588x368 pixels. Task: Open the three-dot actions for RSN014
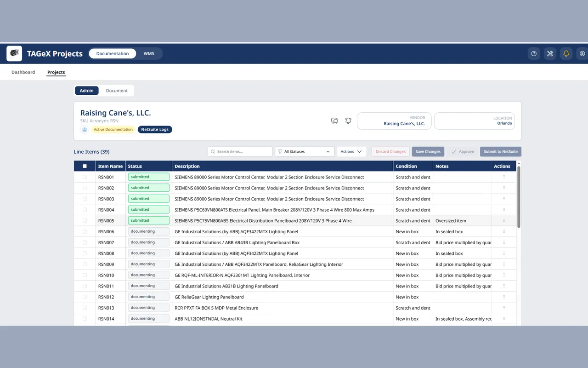pos(504,319)
